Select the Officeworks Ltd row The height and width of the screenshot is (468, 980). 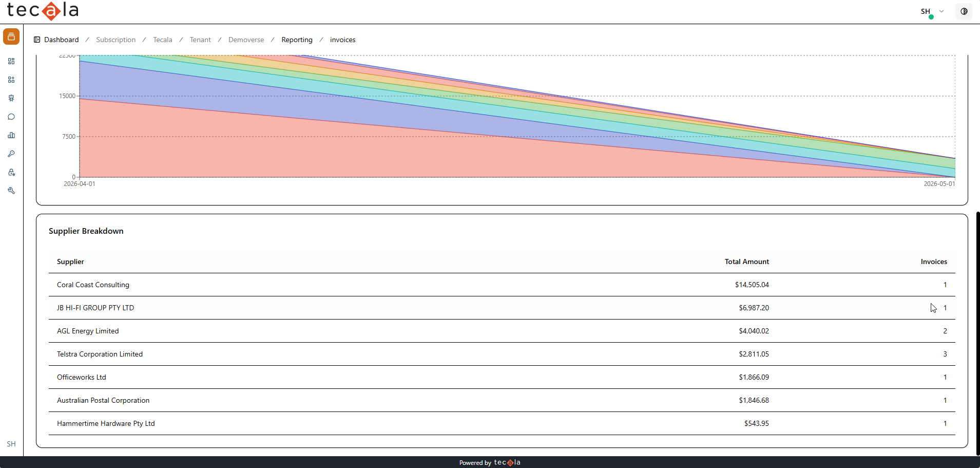pos(502,377)
